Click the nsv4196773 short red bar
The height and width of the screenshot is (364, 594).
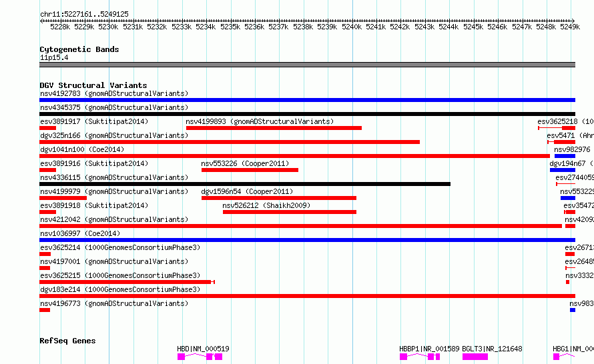pyautogui.click(x=45, y=310)
